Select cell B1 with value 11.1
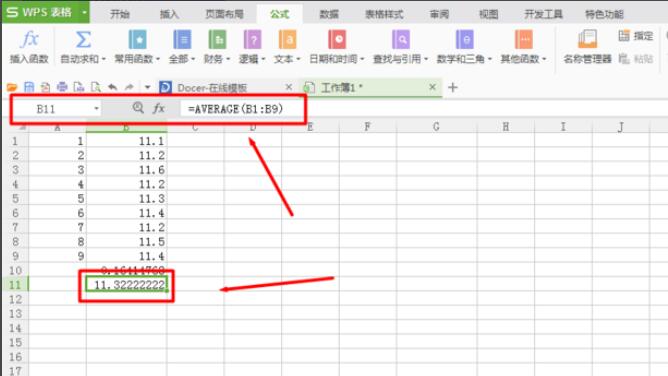Image resolution: width=668 pixels, height=376 pixels. 127,141
